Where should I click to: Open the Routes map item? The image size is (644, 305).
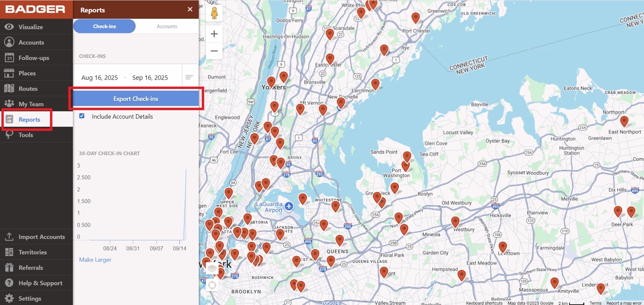tap(36, 88)
